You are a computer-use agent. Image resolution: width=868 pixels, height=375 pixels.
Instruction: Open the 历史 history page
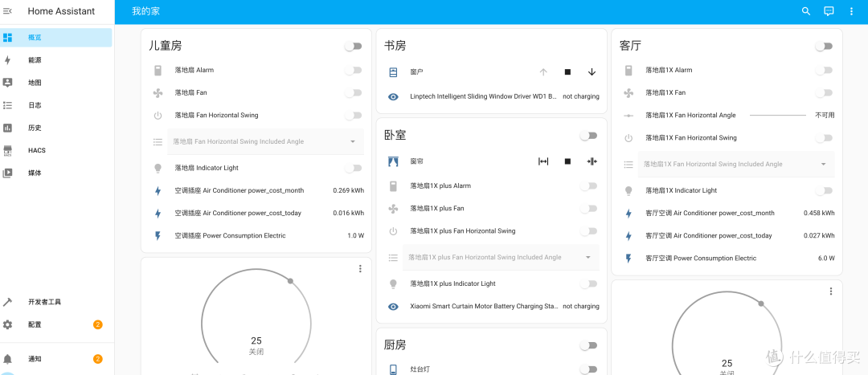pos(56,128)
